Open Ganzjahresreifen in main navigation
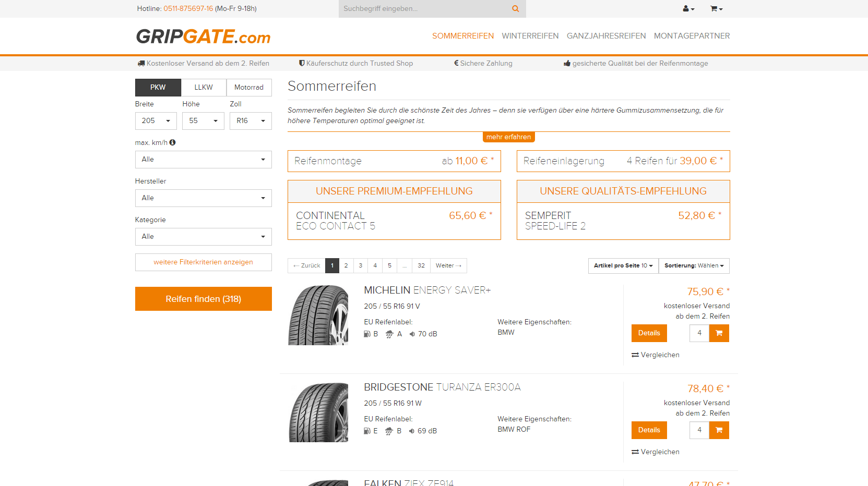The image size is (868, 486). coord(607,36)
